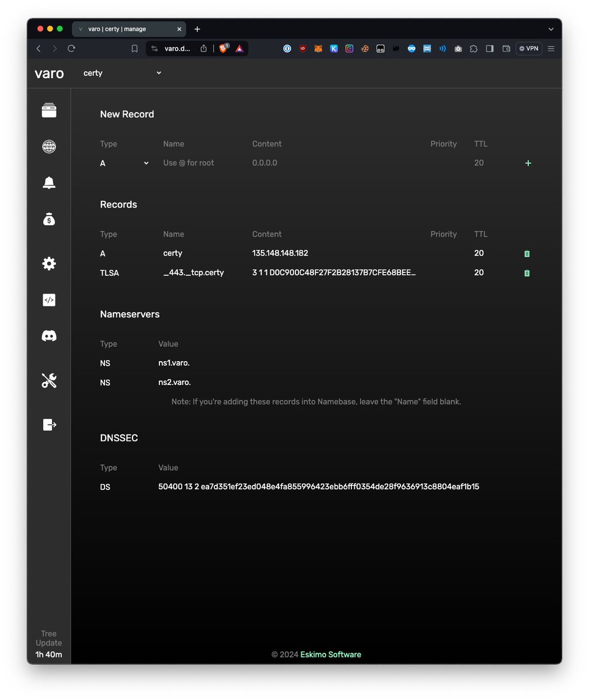Click the logout icon in sidebar

coord(50,425)
